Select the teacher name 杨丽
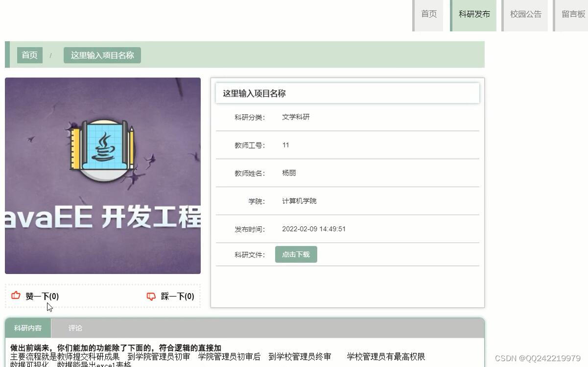The width and height of the screenshot is (588, 367). click(289, 173)
